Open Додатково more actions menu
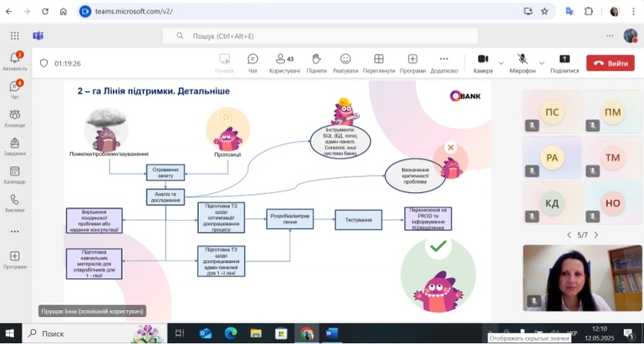The width and height of the screenshot is (644, 344). click(444, 62)
